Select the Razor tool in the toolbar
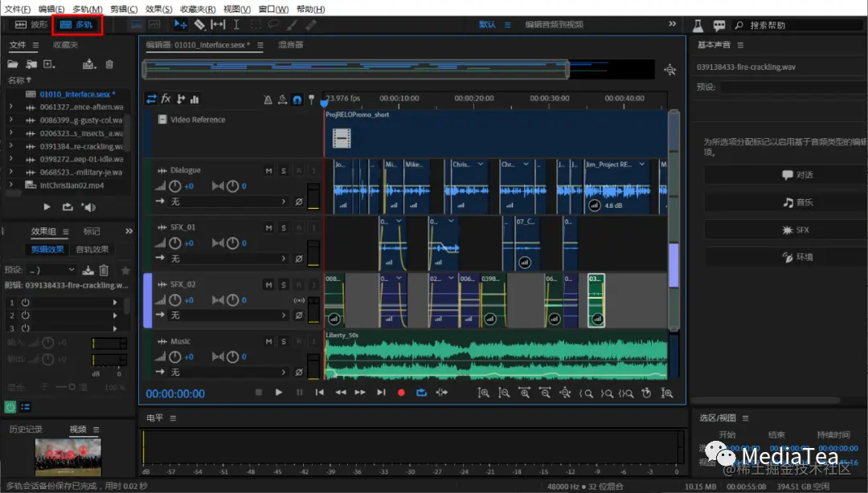Screen dimensions: 868x493 pyautogui.click(x=199, y=25)
